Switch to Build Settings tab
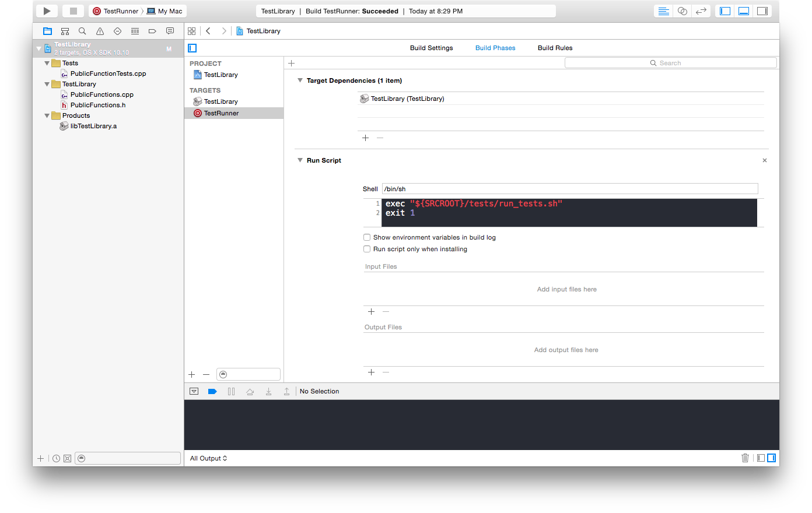 432,48
